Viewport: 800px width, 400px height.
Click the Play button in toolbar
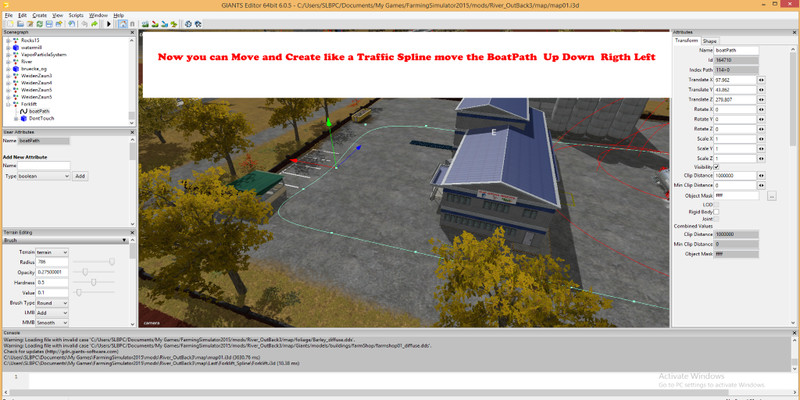[107, 24]
